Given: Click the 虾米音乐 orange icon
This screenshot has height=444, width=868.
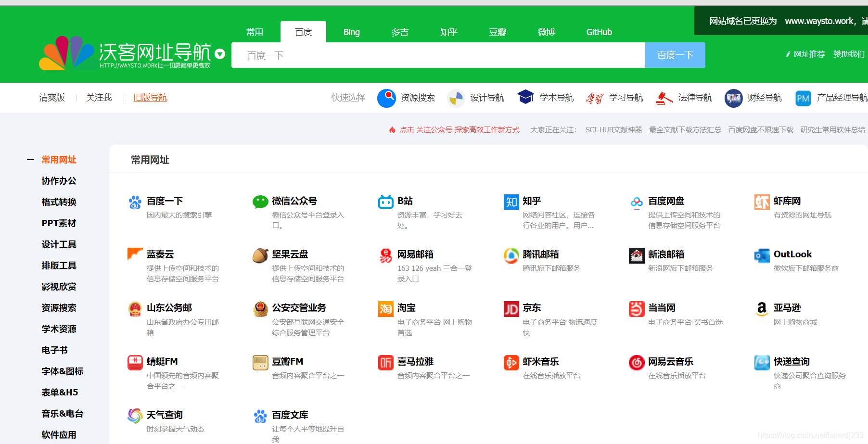Looking at the screenshot, I should click(x=511, y=362).
